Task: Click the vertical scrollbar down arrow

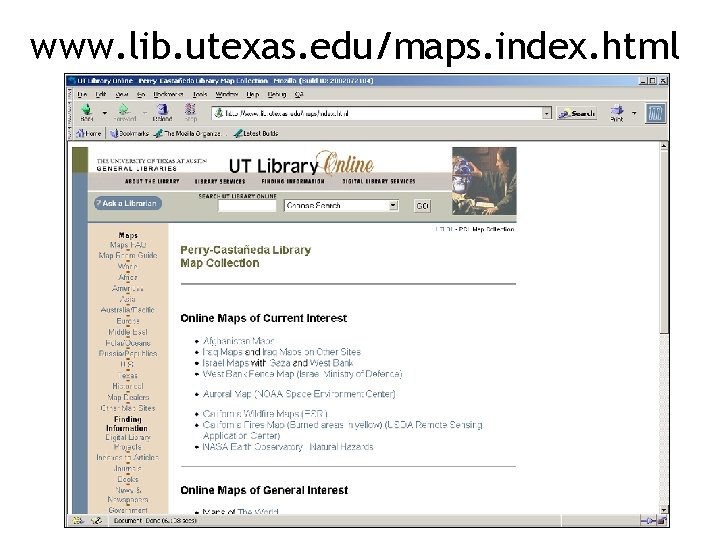Action: [x=664, y=509]
